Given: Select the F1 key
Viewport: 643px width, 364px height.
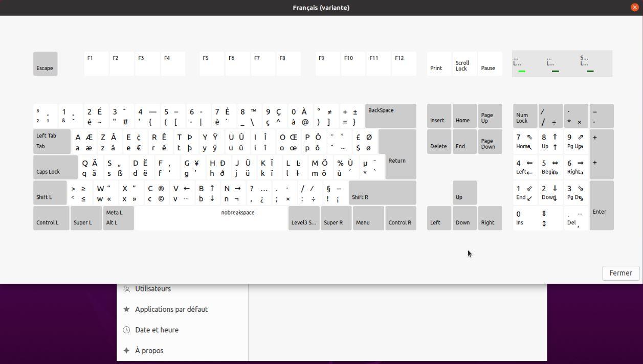Looking at the screenshot, I should point(96,63).
